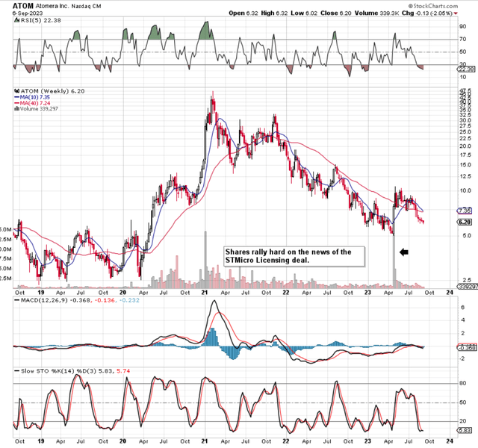Click the 20.0 price axis label
Viewport: 478px width, 448px height.
pos(465,146)
